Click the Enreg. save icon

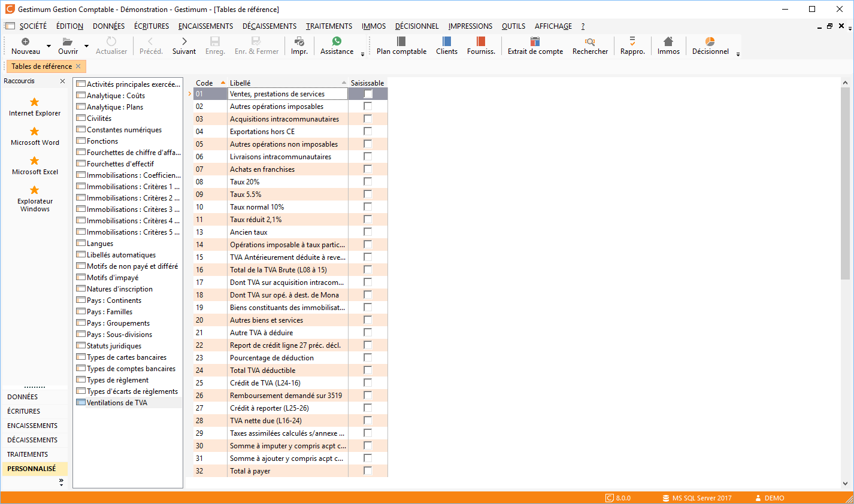pyautogui.click(x=215, y=41)
